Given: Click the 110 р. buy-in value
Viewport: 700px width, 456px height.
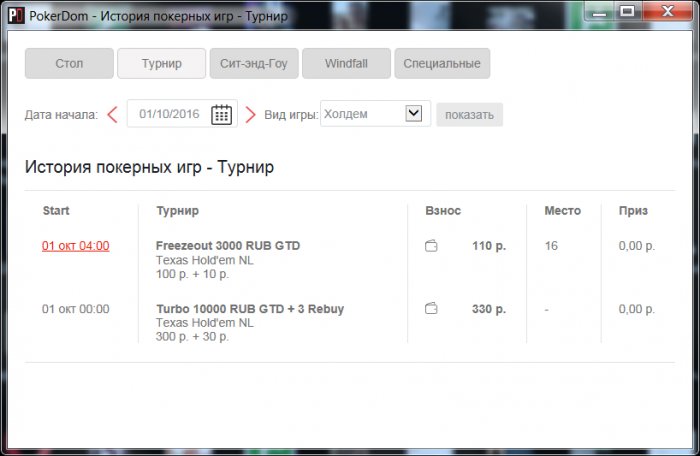Looking at the screenshot, I should (x=489, y=246).
